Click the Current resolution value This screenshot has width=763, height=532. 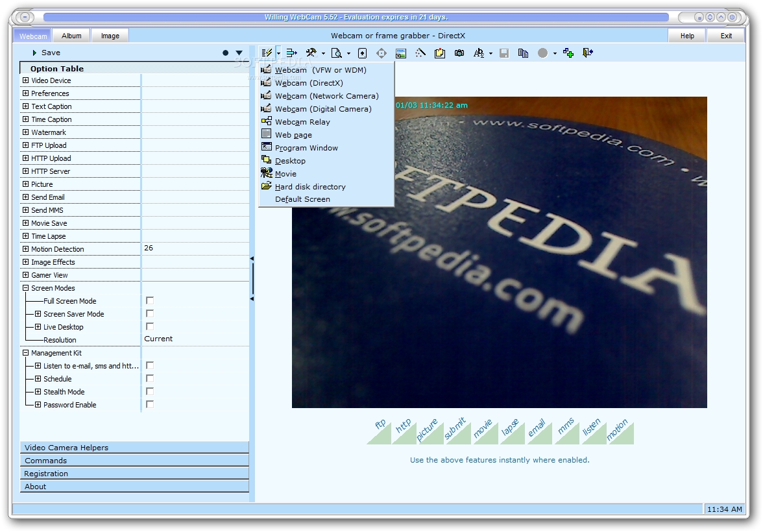coord(158,339)
